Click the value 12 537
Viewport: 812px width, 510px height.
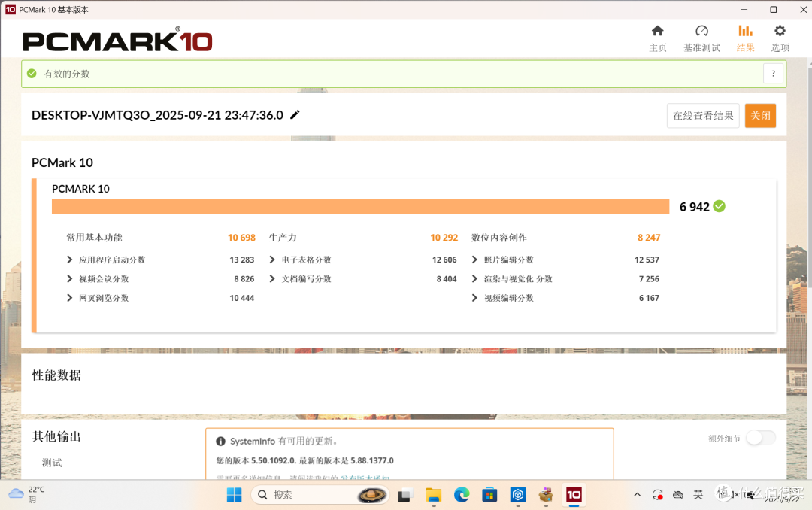point(647,260)
